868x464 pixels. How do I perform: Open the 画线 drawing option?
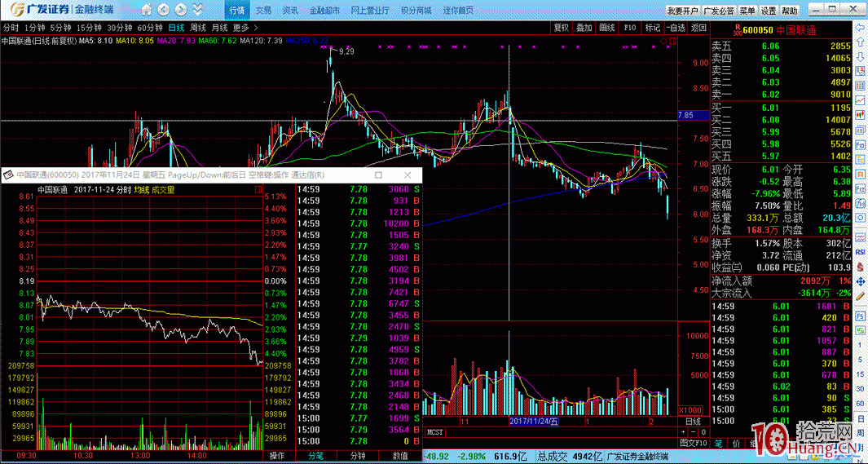pos(606,27)
